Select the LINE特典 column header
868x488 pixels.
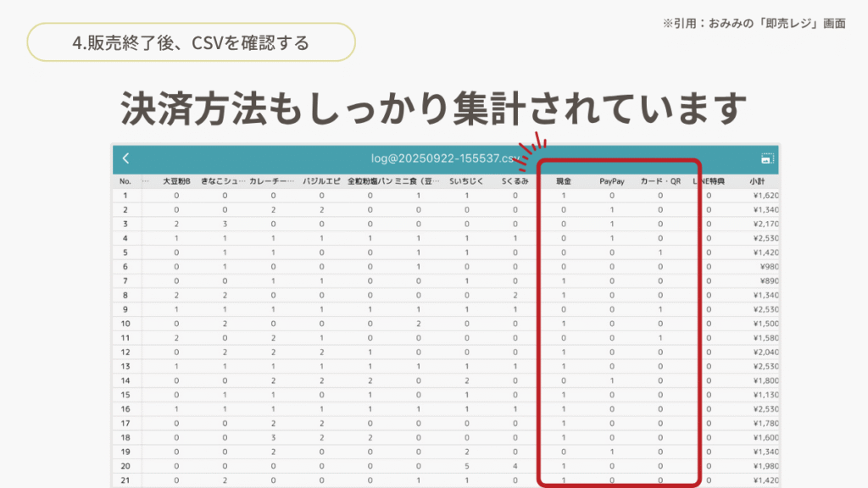pyautogui.click(x=709, y=181)
